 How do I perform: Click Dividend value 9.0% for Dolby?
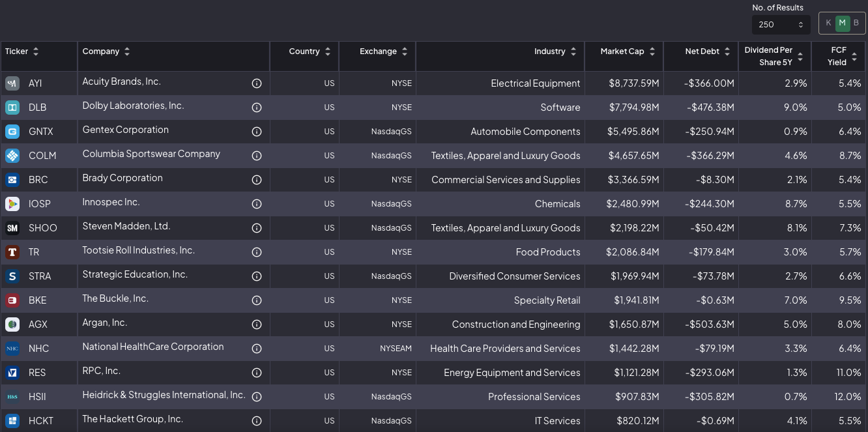795,108
